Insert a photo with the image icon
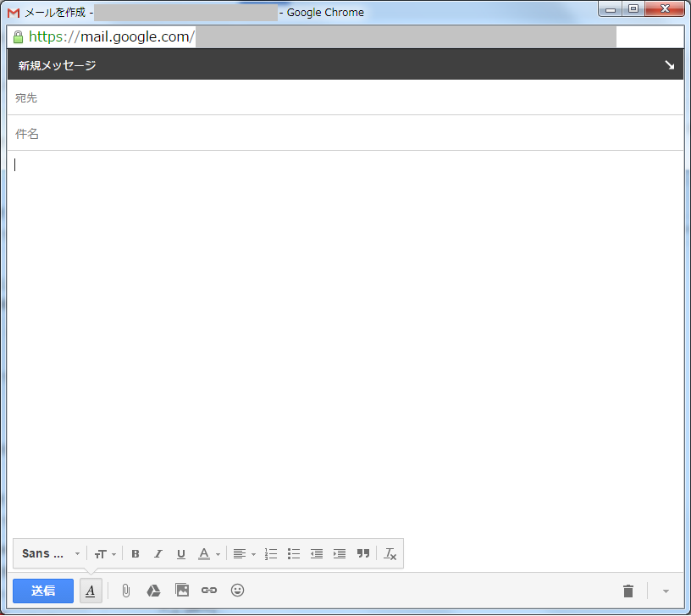Viewport: 691px width, 616px height. [x=181, y=591]
